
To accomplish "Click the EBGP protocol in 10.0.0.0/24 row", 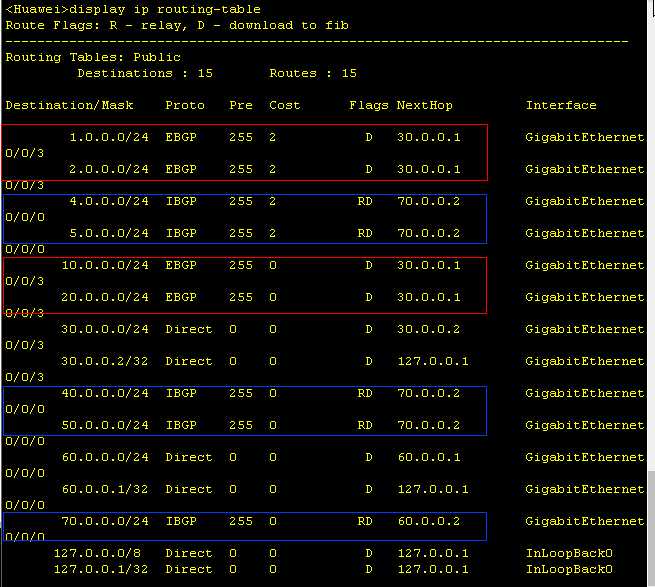I will point(181,265).
